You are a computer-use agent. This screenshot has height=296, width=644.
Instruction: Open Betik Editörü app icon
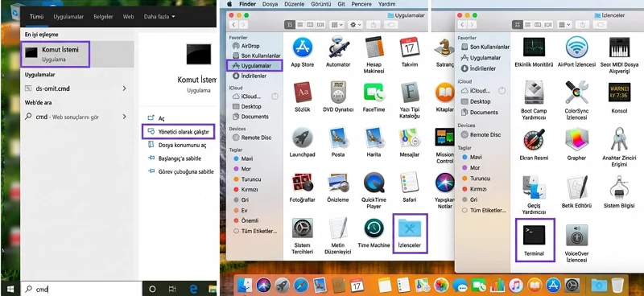point(576,187)
